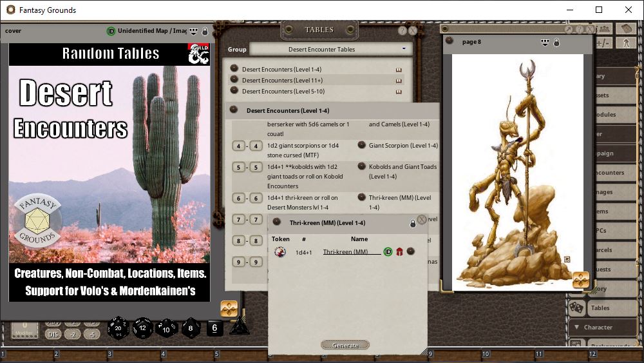Toggle the DIS disadvantage button
This screenshot has height=363, width=644.
point(53,334)
